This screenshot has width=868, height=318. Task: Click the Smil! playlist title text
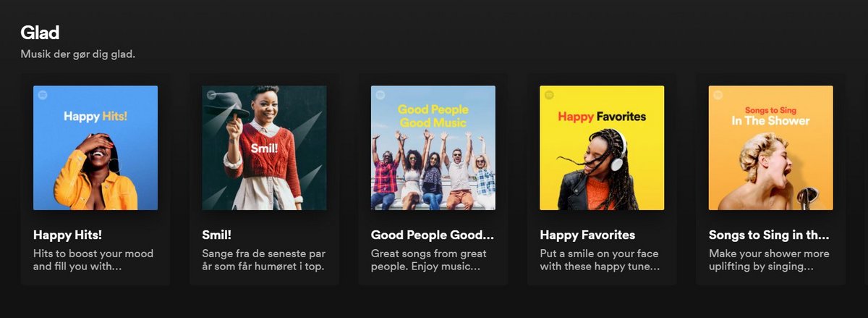tap(216, 235)
